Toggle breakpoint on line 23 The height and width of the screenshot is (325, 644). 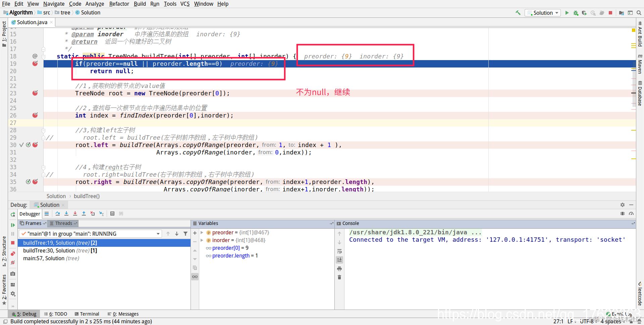[35, 93]
